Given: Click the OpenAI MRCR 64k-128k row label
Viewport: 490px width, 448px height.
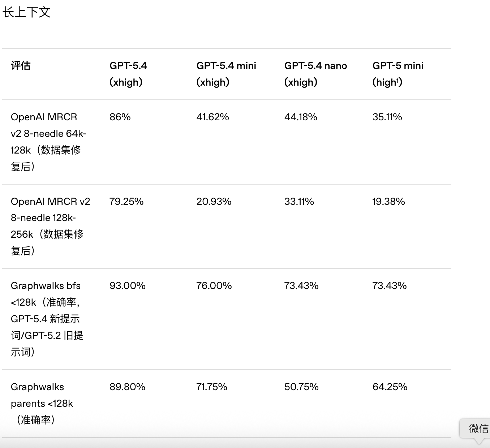Looking at the screenshot, I should click(x=48, y=142).
